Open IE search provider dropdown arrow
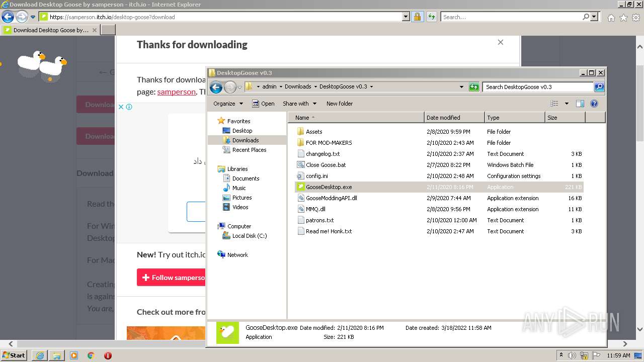The height and width of the screenshot is (362, 644). coord(595,17)
